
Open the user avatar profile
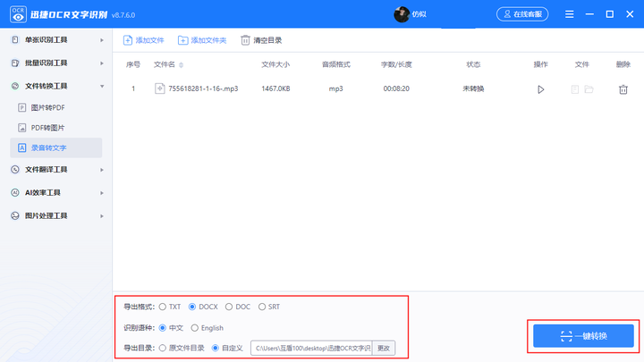point(402,14)
